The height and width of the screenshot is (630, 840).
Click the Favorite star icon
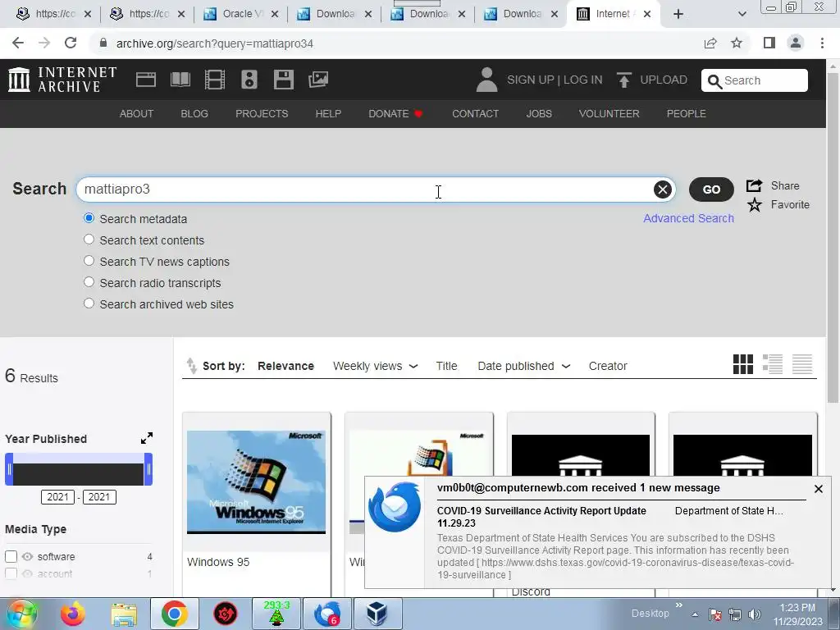(x=755, y=204)
